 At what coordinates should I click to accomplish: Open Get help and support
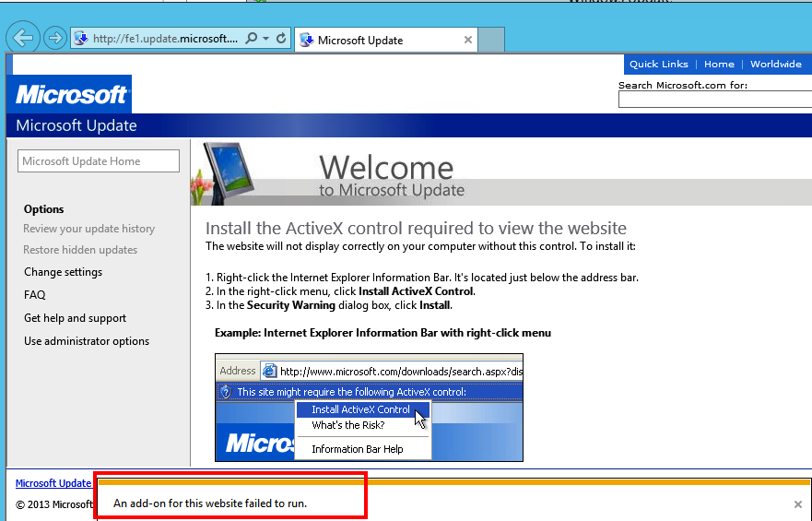pyautogui.click(x=75, y=318)
